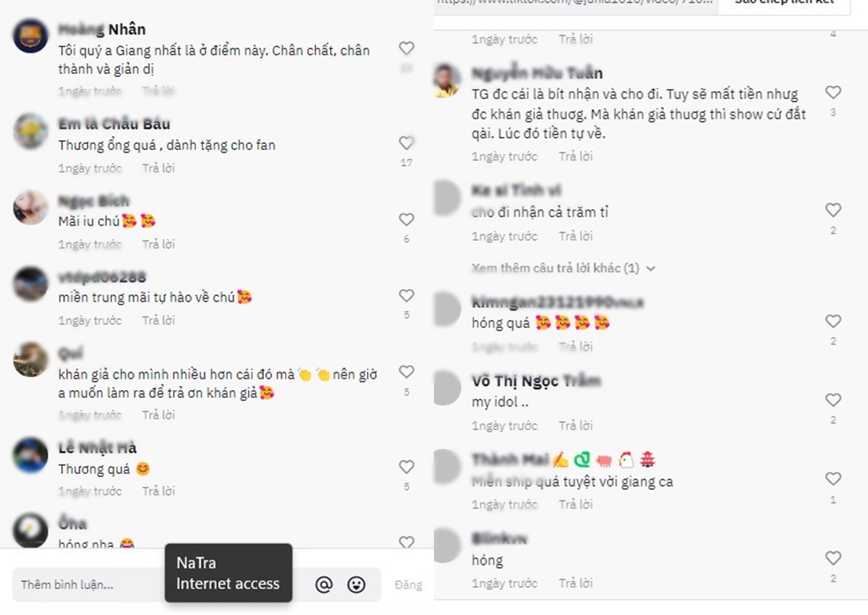The width and height of the screenshot is (868, 615).
Task: Open Hoàng Nhân's profile avatar
Action: tap(30, 35)
